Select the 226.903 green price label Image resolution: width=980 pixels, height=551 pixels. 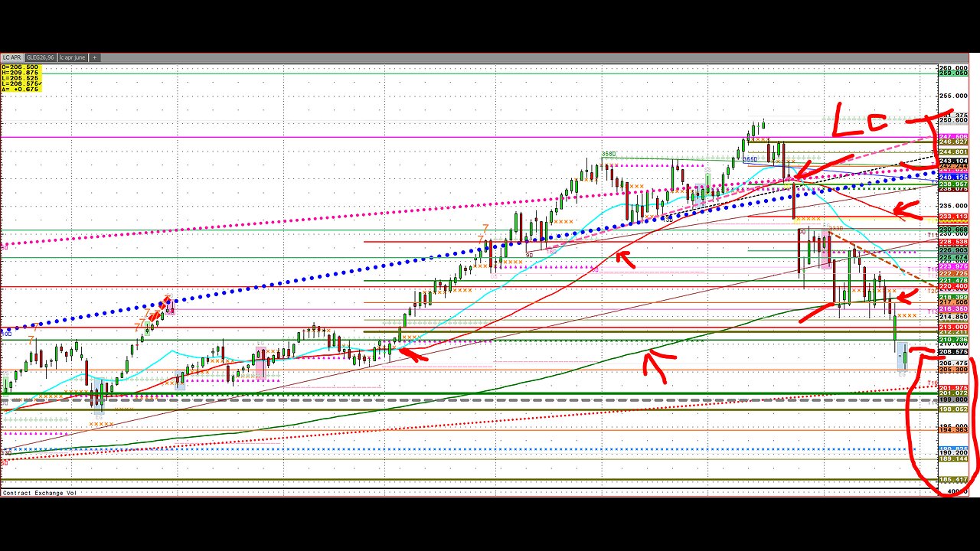coord(953,250)
